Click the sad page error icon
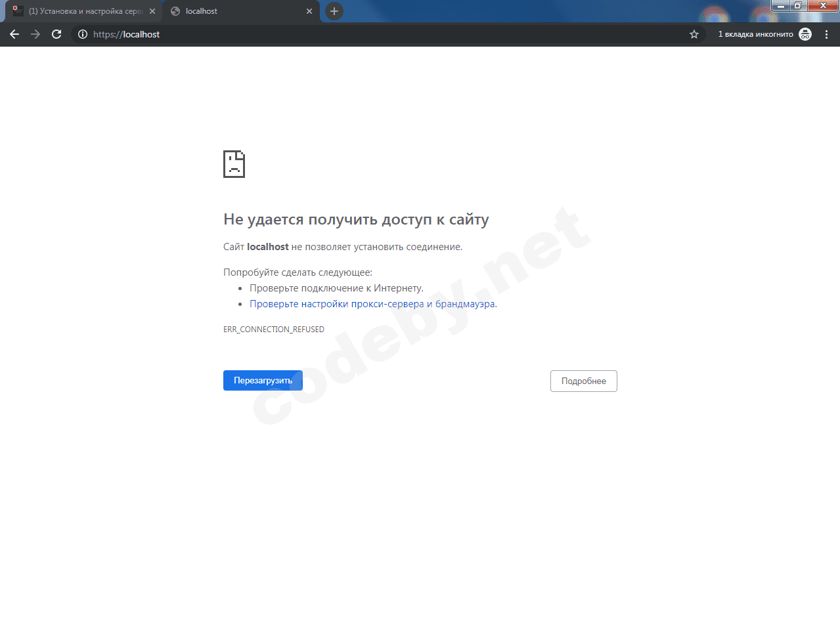Screen dimensions: 840x644 (x=234, y=164)
